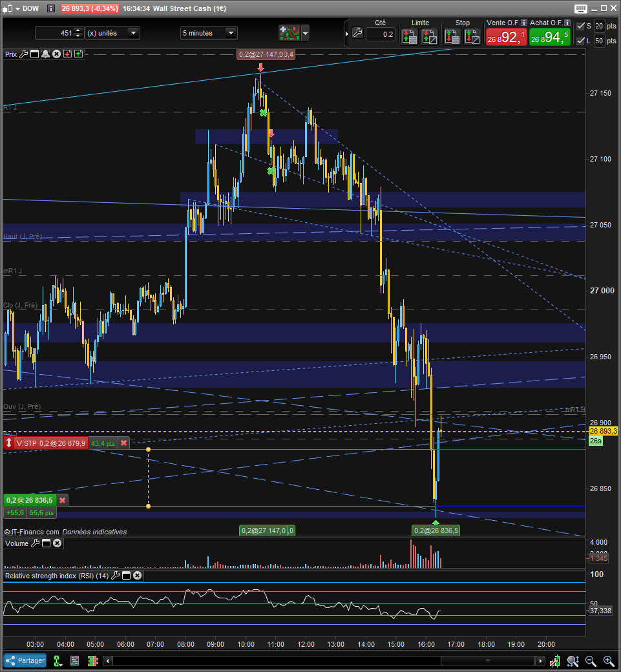The image size is (621, 672).
Task: Edit the Qté quantity field
Action: 381,34
